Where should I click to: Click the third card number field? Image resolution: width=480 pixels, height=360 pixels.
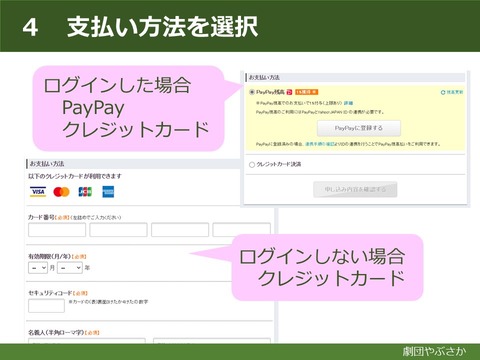pyautogui.click(x=180, y=230)
